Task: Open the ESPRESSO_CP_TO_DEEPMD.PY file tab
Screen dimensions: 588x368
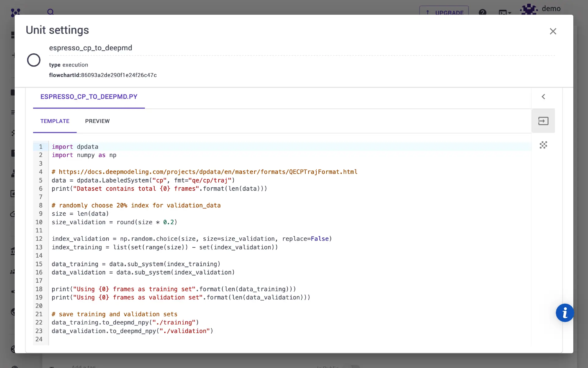Action: point(89,97)
